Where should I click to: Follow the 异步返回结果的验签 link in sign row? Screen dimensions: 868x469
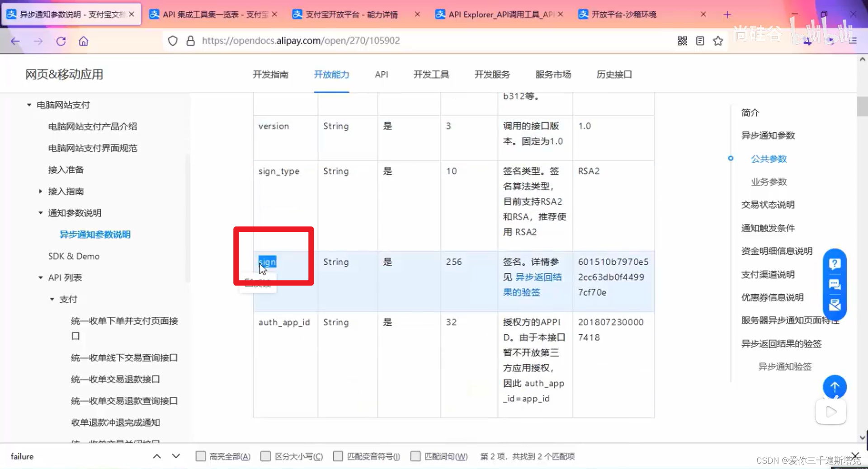click(x=533, y=285)
